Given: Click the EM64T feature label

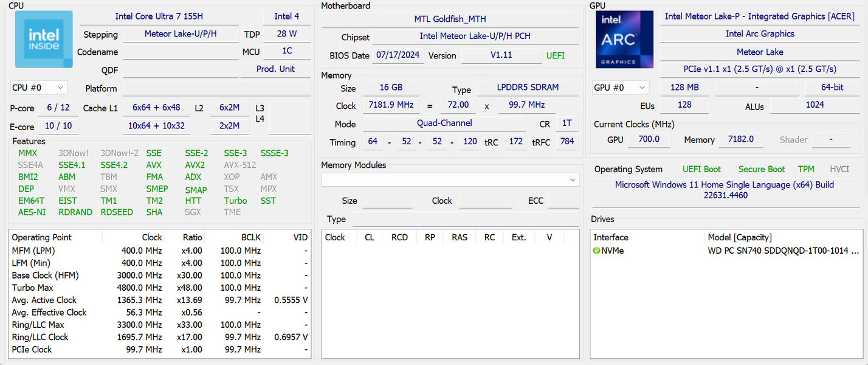Looking at the screenshot, I should tap(32, 201).
